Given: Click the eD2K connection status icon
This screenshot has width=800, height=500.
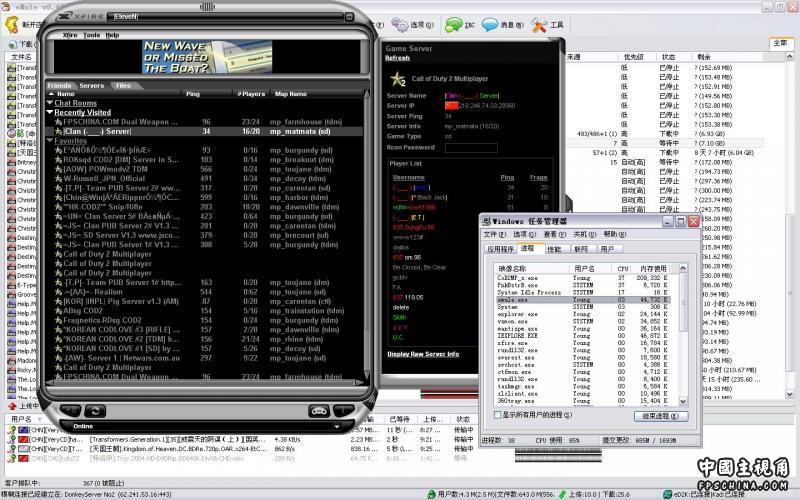Looking at the screenshot, I should click(667, 494).
